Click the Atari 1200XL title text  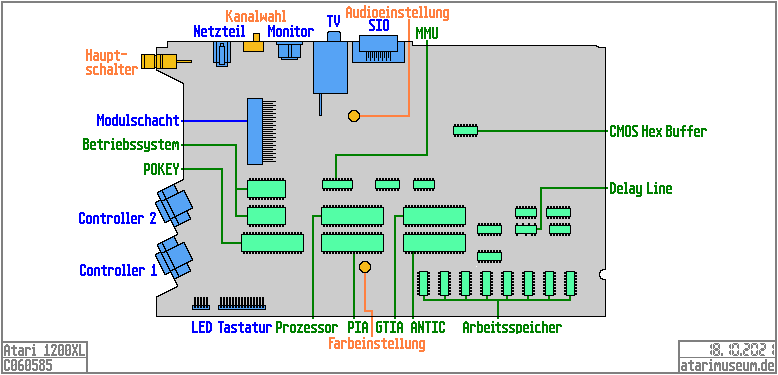[45, 351]
